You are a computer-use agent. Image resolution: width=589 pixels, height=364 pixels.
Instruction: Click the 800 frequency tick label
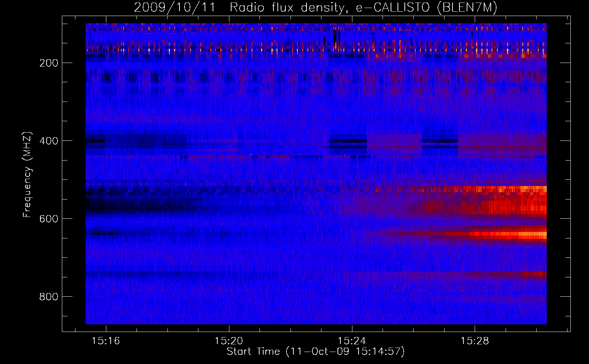(x=49, y=297)
